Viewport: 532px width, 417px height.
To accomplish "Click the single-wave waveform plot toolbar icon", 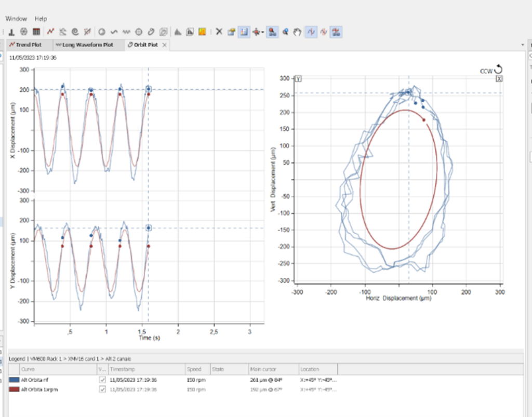I will pyautogui.click(x=114, y=32).
